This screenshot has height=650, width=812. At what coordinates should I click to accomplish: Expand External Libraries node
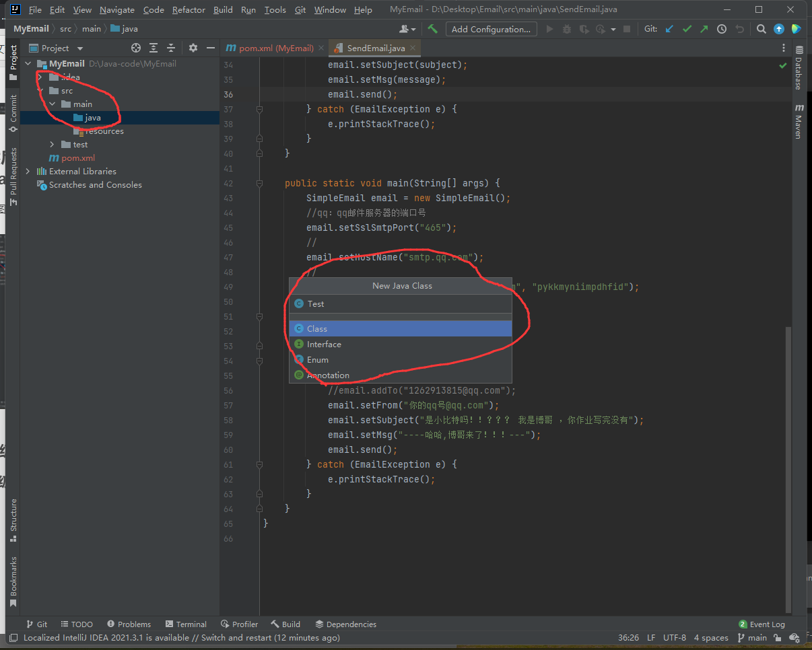(28, 171)
